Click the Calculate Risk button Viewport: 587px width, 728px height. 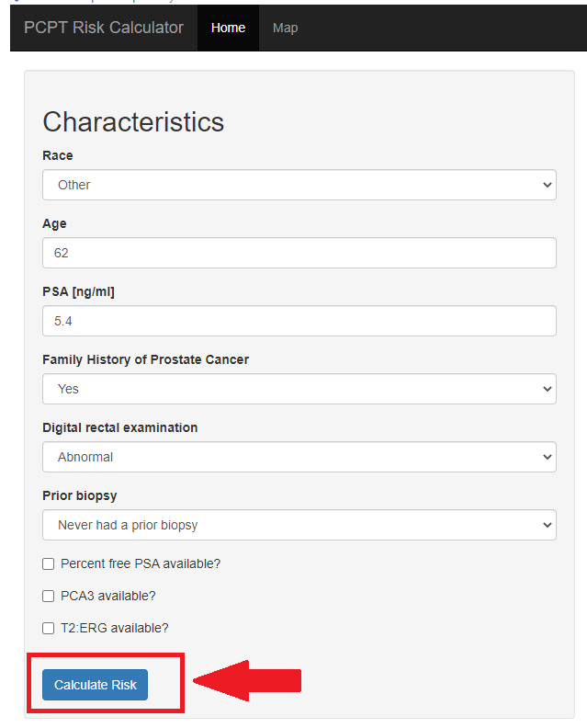click(96, 685)
